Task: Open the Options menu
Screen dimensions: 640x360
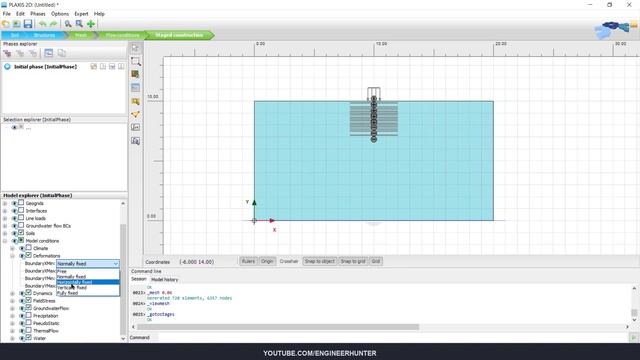Action: tap(60, 14)
